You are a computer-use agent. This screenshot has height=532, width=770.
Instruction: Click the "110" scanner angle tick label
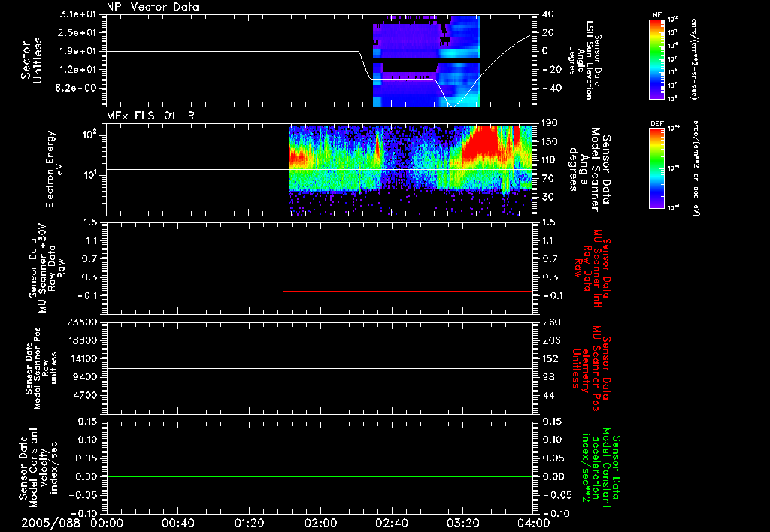point(550,160)
